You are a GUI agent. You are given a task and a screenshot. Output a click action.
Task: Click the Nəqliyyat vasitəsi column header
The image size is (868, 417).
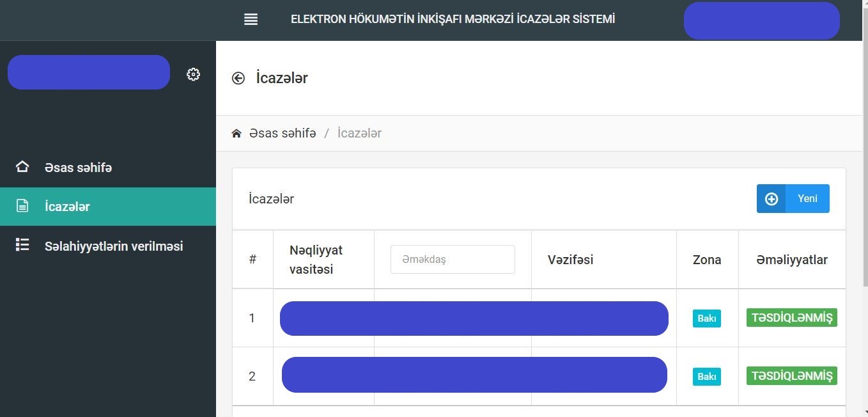316,260
